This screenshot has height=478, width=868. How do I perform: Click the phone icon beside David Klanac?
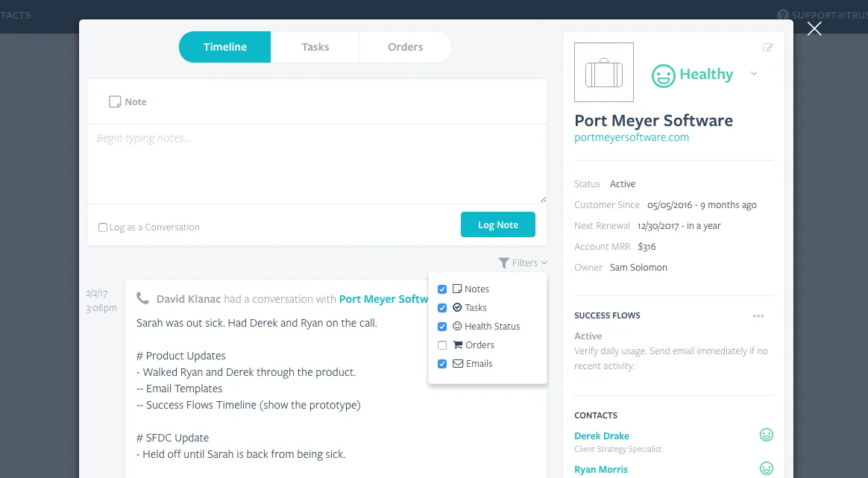point(142,298)
